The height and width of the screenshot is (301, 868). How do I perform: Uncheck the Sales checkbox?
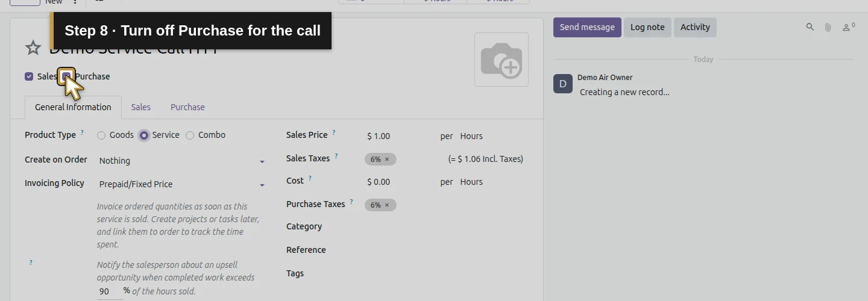(x=29, y=76)
